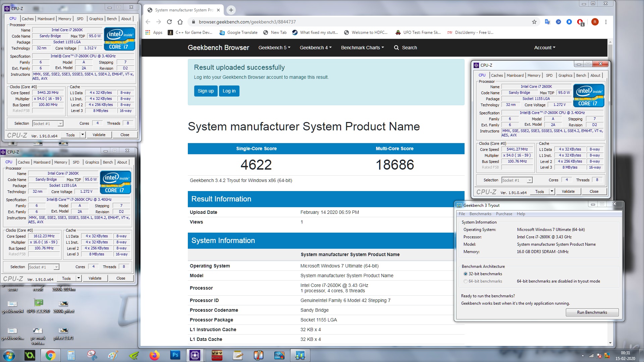
Task: Switch to Memory tab in top-left CPU-Z
Action: click(65, 19)
